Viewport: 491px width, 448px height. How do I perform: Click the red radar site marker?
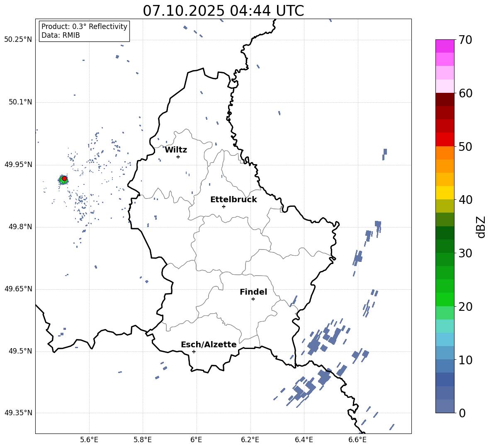pos(64,179)
